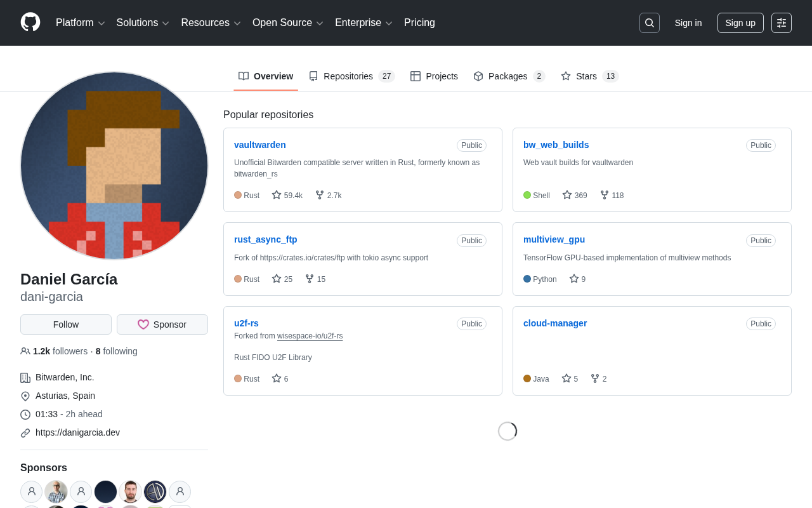Screen dimensions: 812x508
Task: Open the sponsor avatar of bearded man
Action: pos(130,491)
